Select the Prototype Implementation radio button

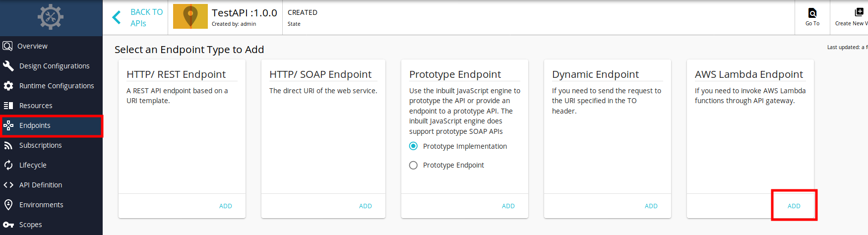click(x=413, y=146)
